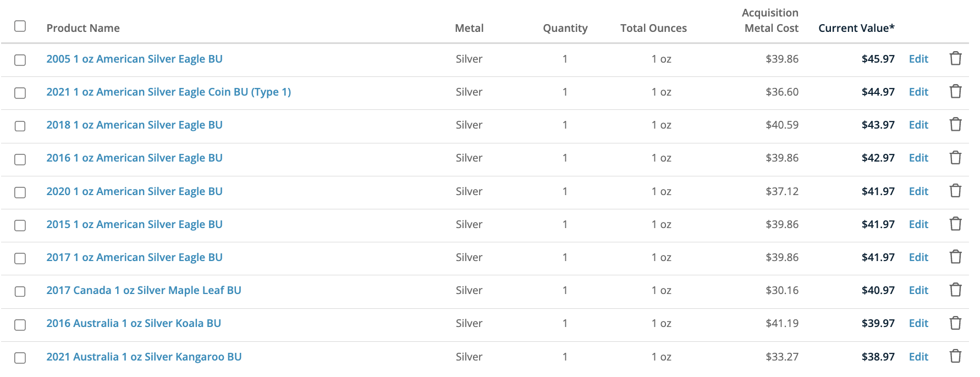This screenshot has height=377, width=980.
Task: Check the 2017 Canada Maple Leaf row
Action: (x=20, y=291)
